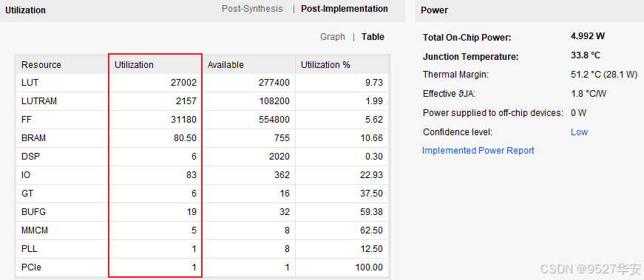Click the FF utilization value 31180
This screenshot has width=644, height=280.
pyautogui.click(x=183, y=120)
